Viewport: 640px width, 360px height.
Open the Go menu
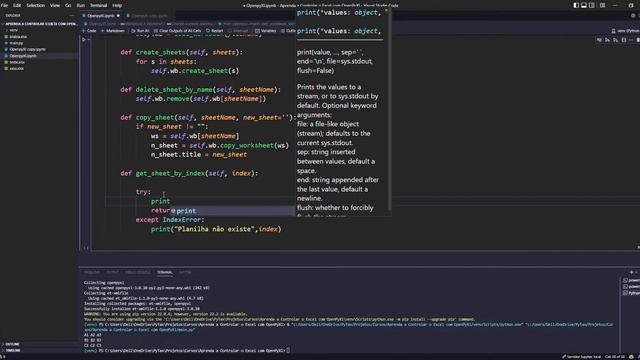[68, 6]
